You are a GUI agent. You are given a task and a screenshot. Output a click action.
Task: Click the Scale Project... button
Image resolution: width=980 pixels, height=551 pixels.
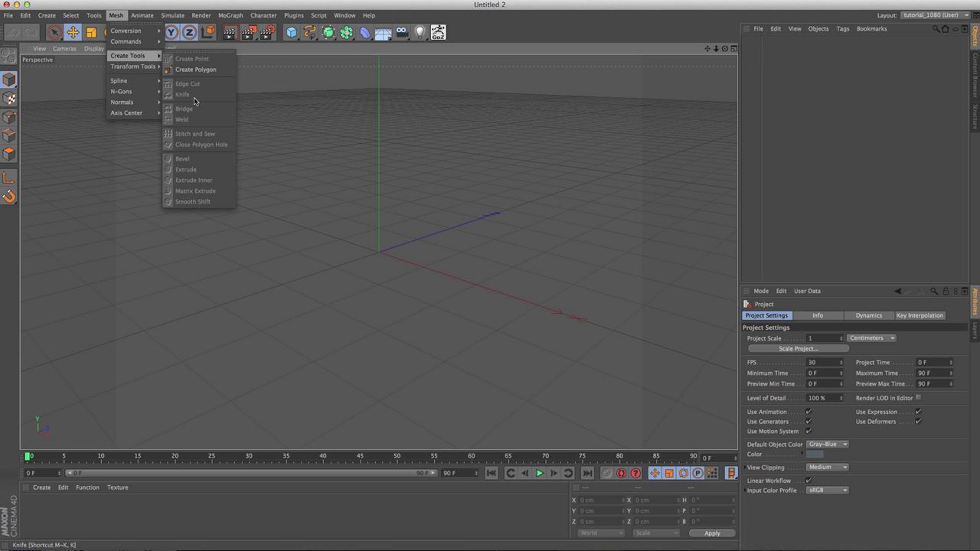click(x=799, y=349)
